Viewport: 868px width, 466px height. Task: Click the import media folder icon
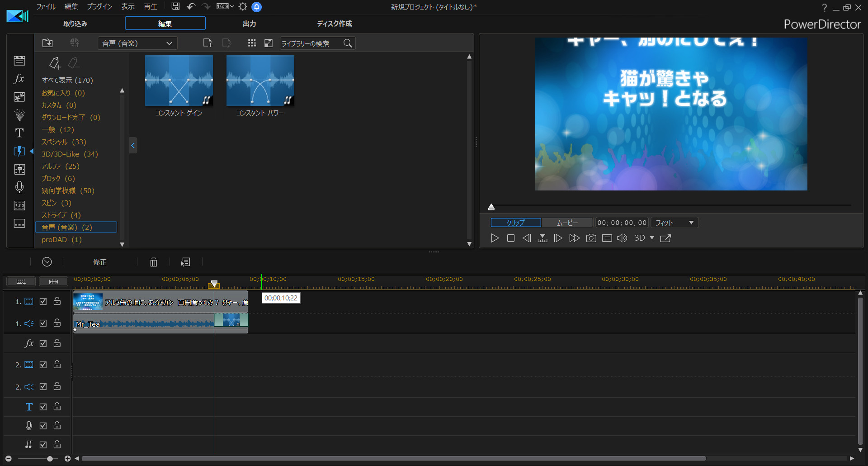pyautogui.click(x=47, y=43)
